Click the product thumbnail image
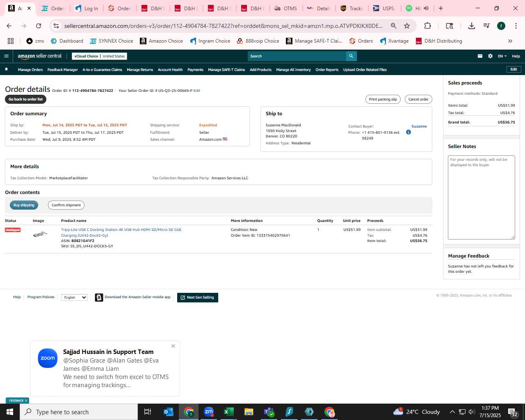This screenshot has width=525, height=420. click(x=40, y=234)
